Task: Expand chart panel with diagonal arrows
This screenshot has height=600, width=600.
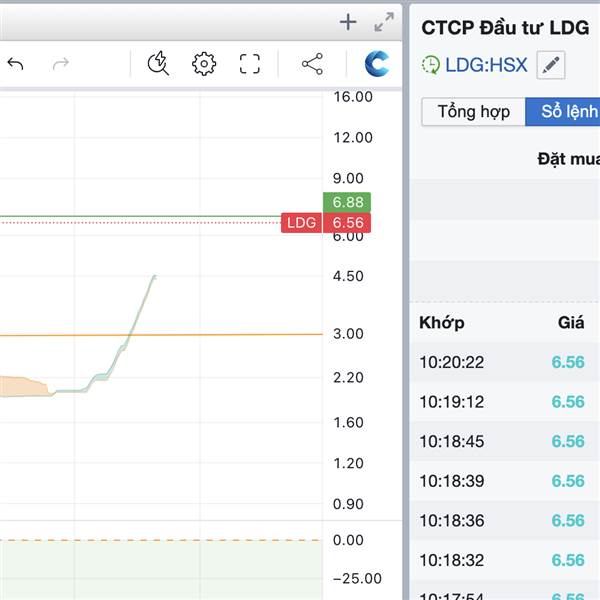Action: [384, 22]
